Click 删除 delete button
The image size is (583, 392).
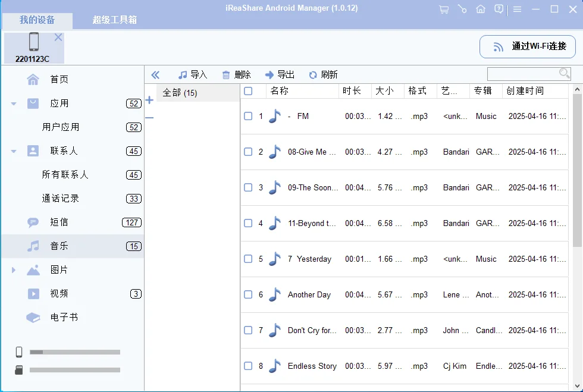[236, 75]
